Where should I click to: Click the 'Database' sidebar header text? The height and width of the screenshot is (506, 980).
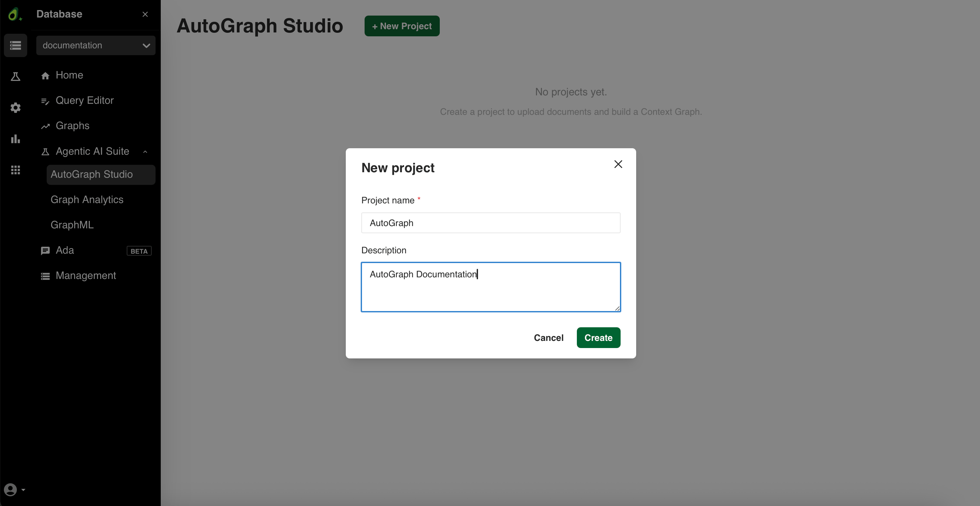click(x=59, y=14)
